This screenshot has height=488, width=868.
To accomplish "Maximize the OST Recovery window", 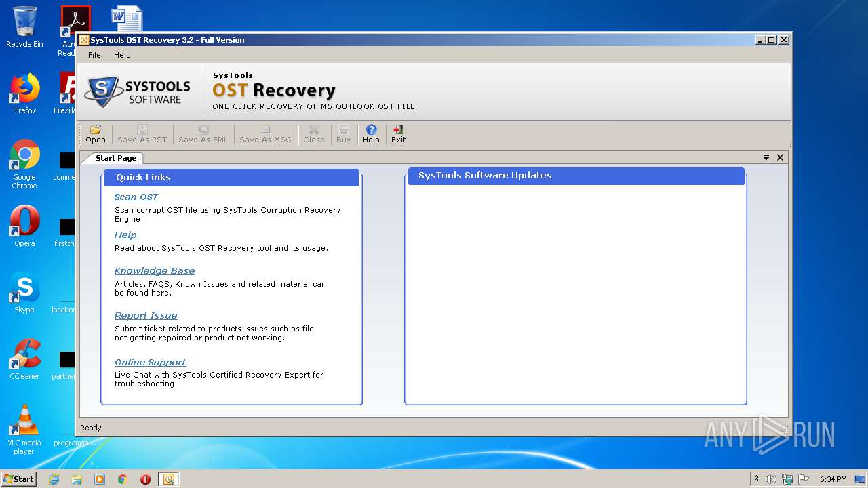I will click(x=772, y=40).
